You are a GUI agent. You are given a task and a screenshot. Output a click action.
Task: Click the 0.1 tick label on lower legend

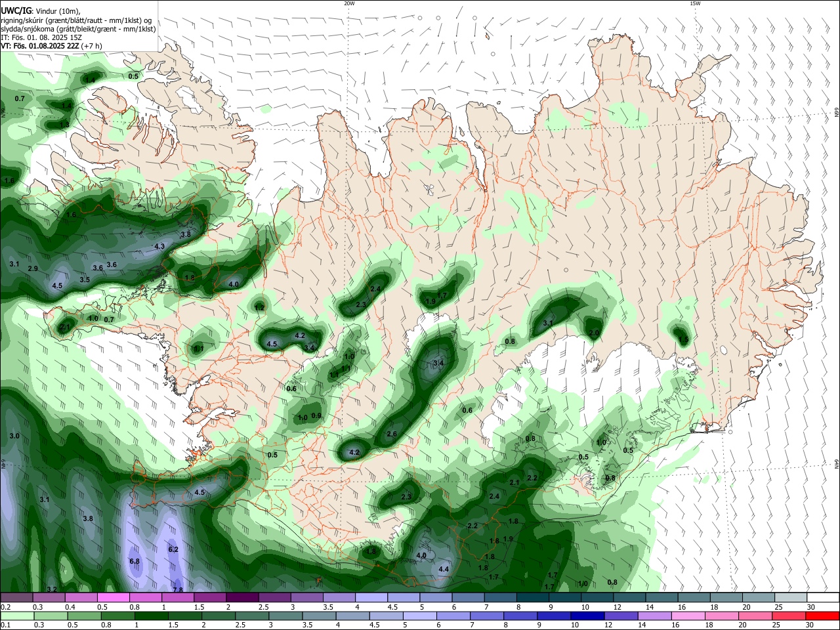pyautogui.click(x=5, y=625)
